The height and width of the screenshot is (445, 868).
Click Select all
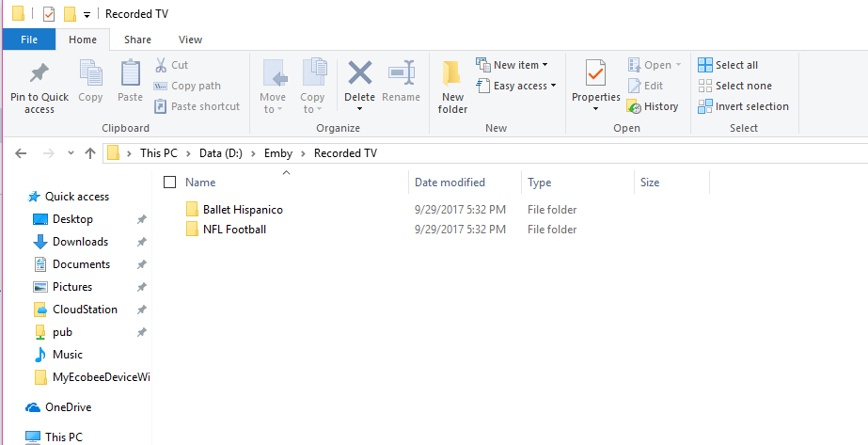728,65
